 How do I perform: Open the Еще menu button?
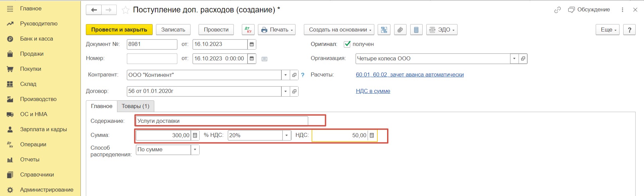(607, 30)
